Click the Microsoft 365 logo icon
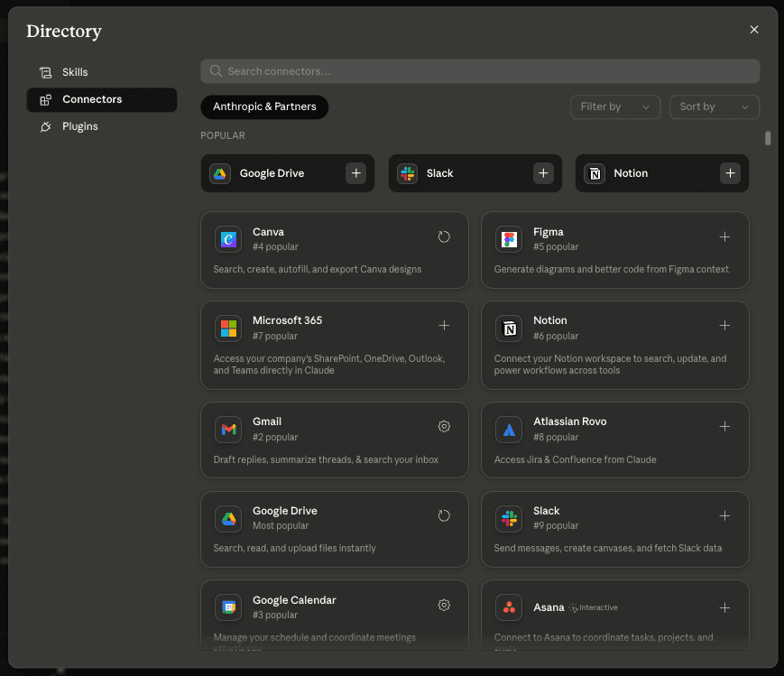This screenshot has width=784, height=676. click(228, 329)
